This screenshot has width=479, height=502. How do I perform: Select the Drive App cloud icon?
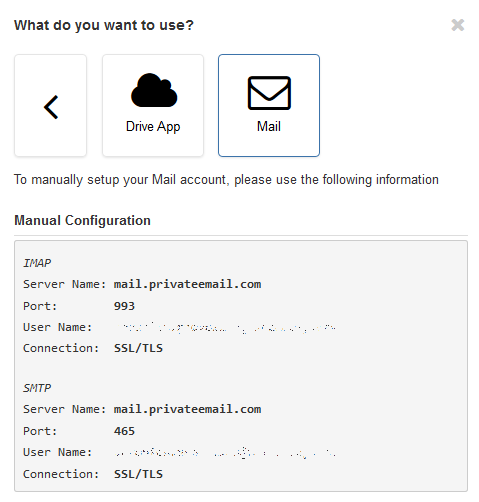(x=154, y=90)
